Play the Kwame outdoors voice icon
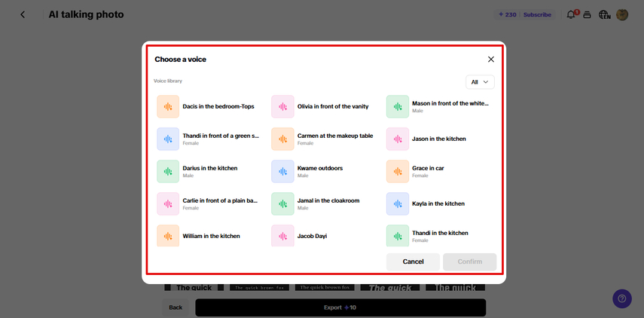The height and width of the screenshot is (318, 644). point(282,171)
